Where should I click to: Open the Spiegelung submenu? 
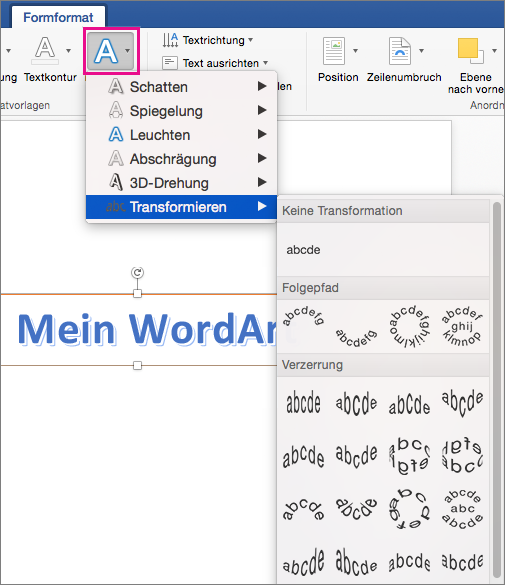(x=182, y=111)
